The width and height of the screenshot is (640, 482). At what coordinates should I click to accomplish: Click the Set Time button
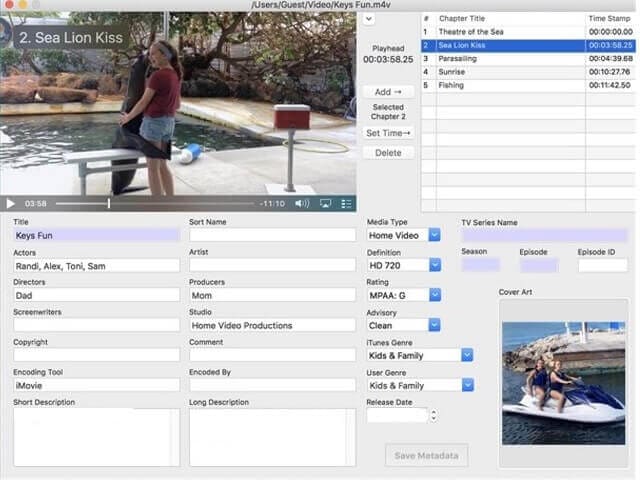tap(388, 133)
